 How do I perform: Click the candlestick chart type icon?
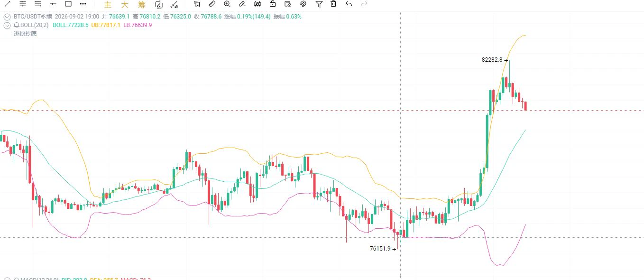(x=258, y=4)
